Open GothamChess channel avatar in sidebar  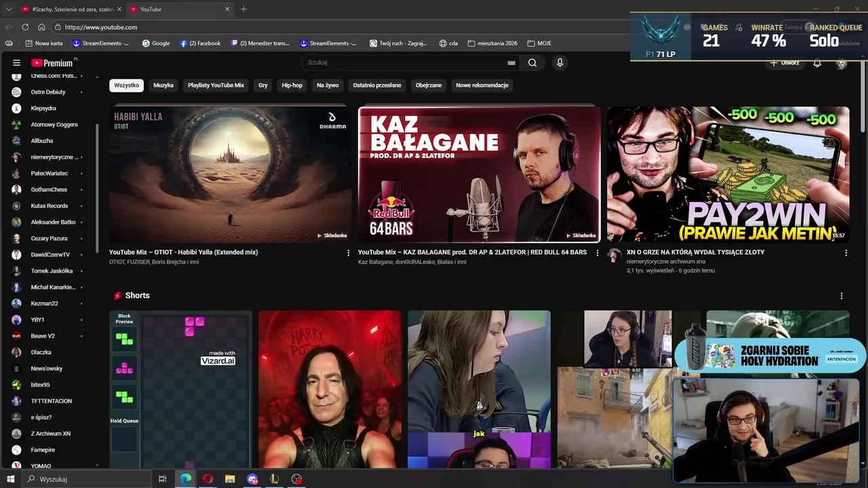pos(16,190)
